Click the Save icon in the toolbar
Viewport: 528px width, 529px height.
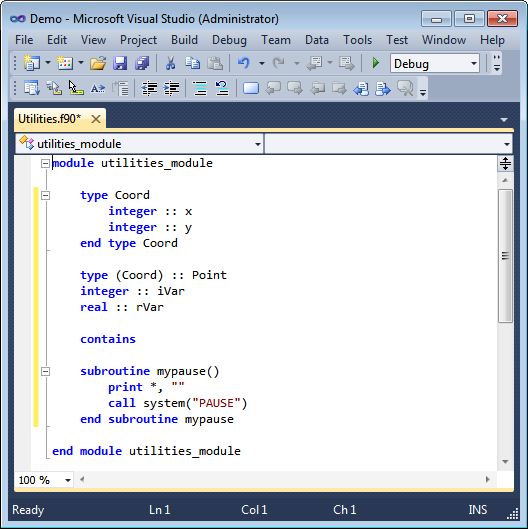tap(120, 63)
